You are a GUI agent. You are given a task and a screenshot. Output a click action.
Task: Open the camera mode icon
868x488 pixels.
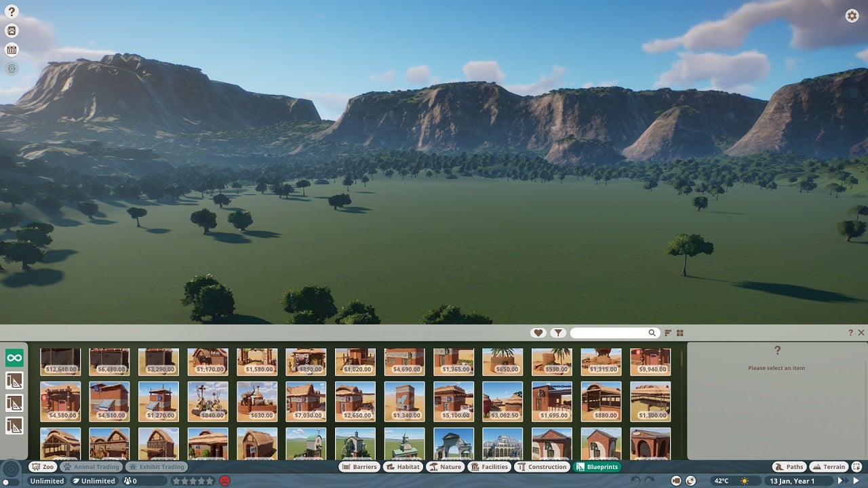(676, 481)
